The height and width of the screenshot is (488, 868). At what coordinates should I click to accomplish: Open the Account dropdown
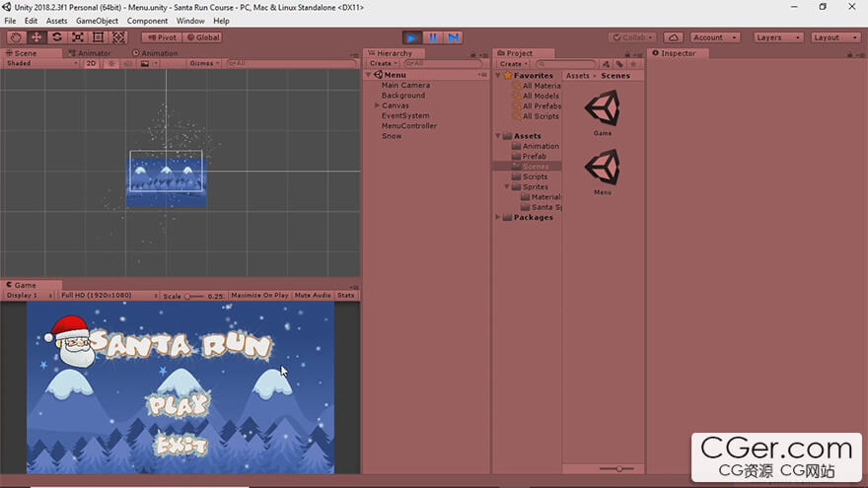715,37
